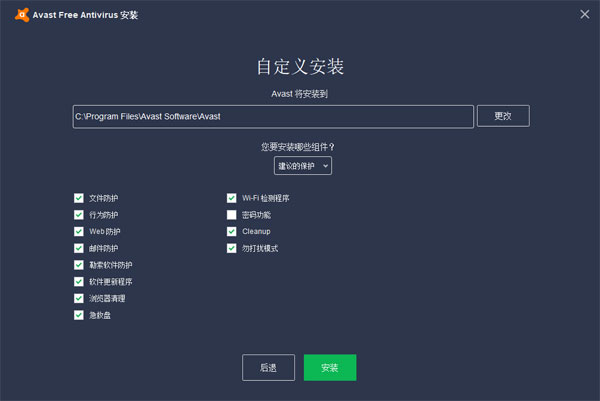
Task: Click the 后退 back button
Action: tap(268, 368)
